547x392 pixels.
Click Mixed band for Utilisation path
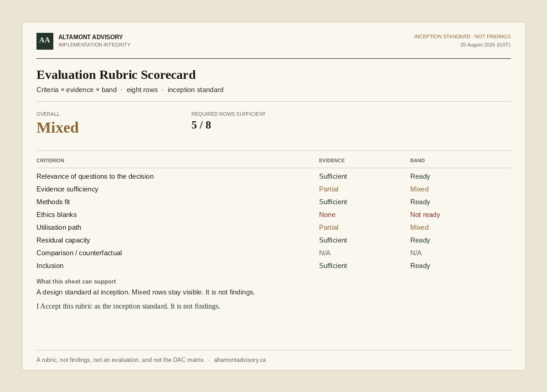(419, 227)
